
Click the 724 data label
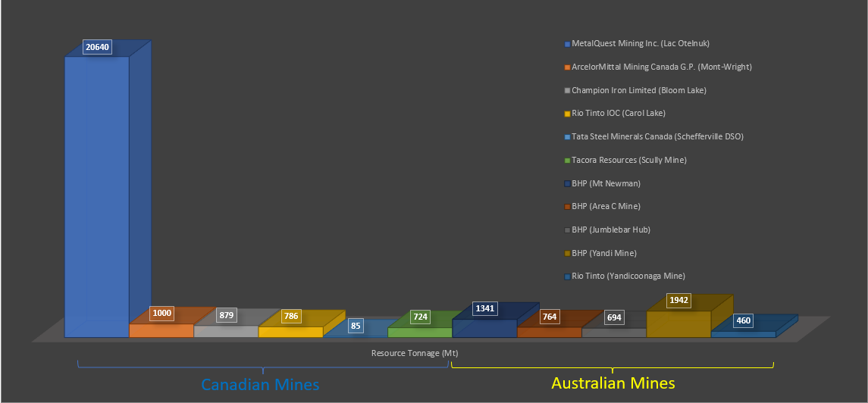click(421, 318)
